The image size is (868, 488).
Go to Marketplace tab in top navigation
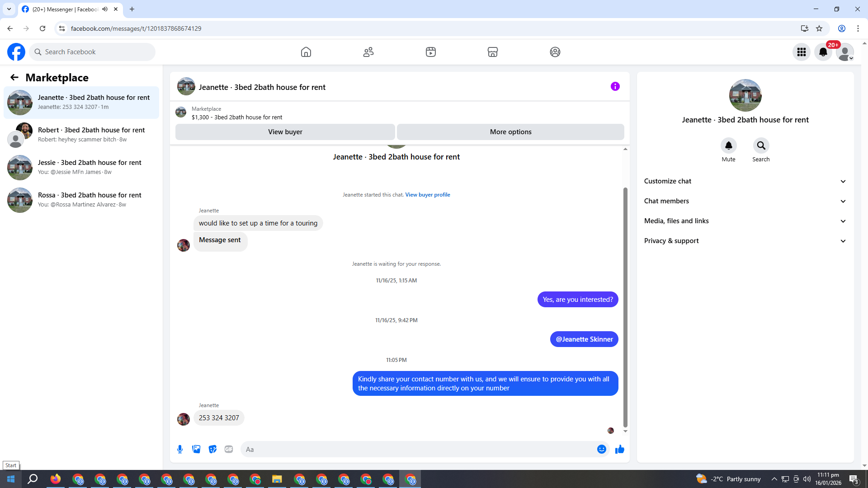493,52
